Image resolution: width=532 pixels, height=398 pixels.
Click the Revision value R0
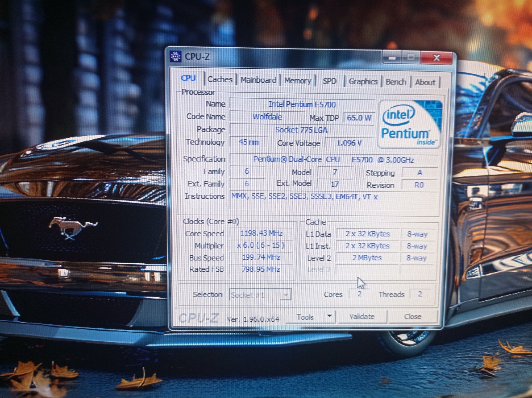(x=419, y=185)
